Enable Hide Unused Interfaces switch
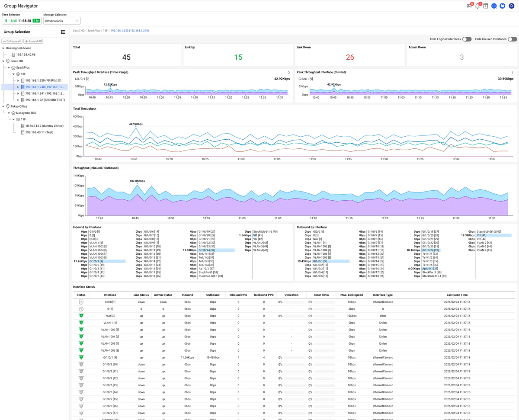This screenshot has width=519, height=420. (512, 39)
